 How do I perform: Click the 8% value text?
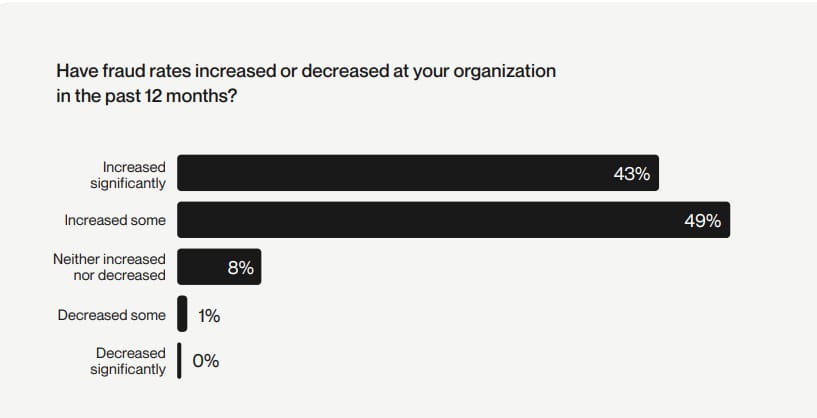[241, 267]
